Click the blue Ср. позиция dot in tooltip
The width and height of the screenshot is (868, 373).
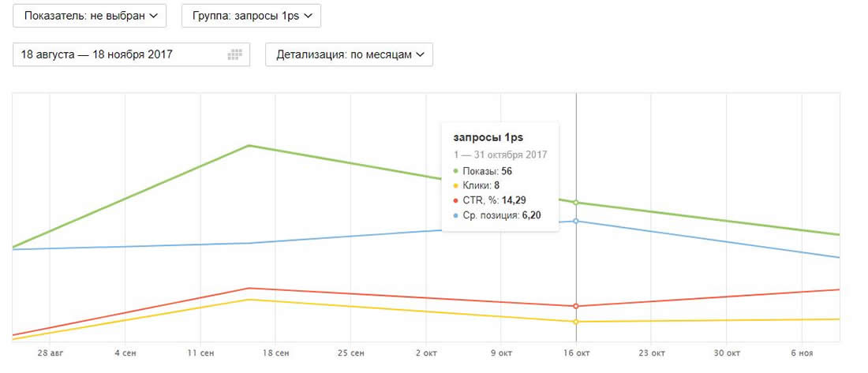(x=456, y=214)
